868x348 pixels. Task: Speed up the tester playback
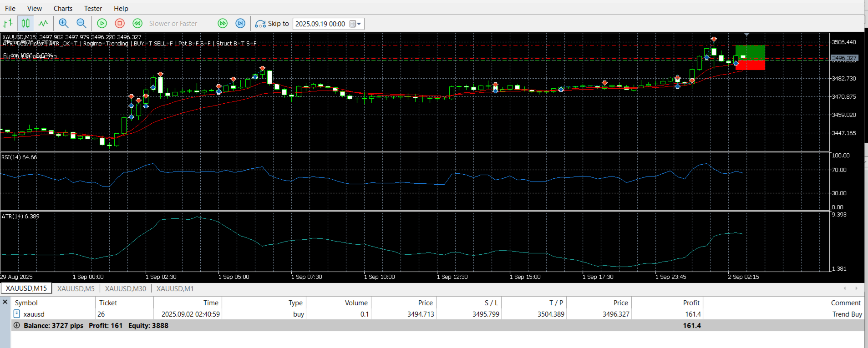point(223,23)
